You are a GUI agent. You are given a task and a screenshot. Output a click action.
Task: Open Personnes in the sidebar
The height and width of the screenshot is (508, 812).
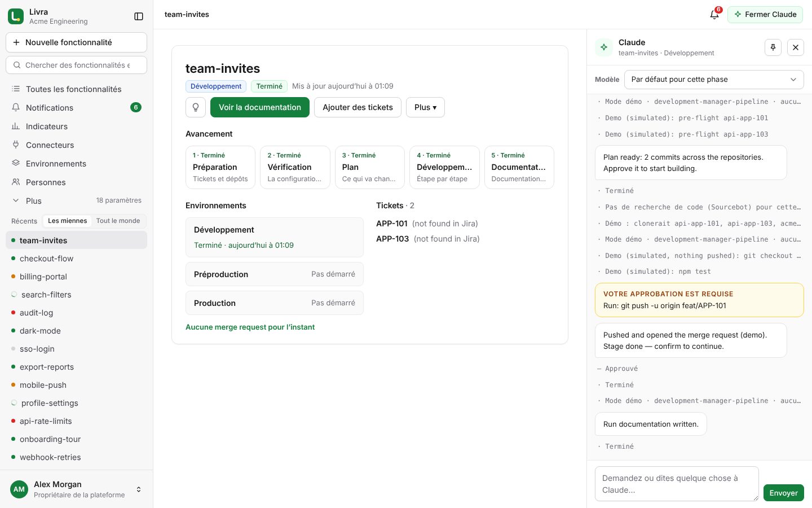coord(76,182)
